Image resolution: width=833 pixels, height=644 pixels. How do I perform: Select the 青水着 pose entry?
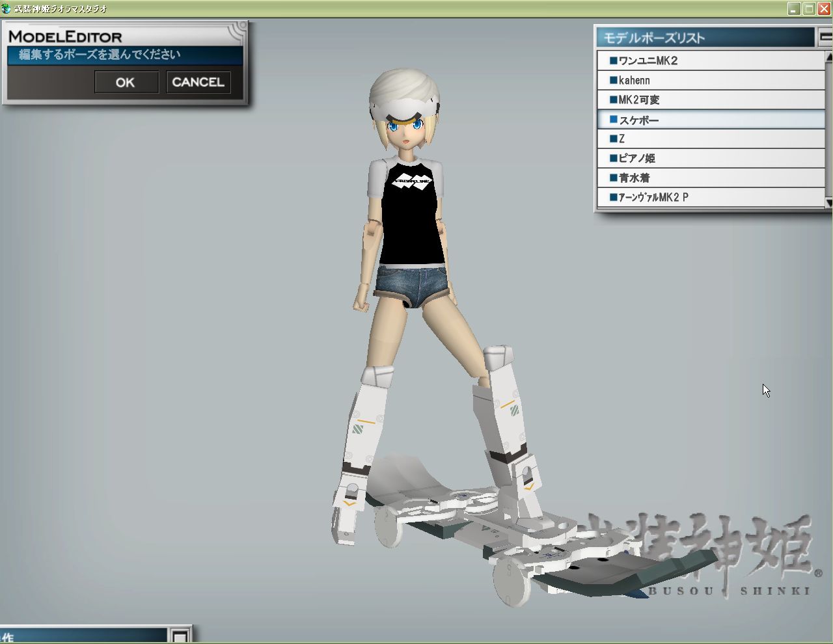[711, 178]
